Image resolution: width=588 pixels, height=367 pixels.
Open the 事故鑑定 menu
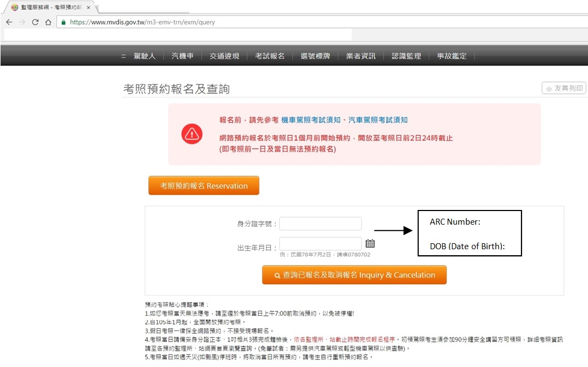452,55
